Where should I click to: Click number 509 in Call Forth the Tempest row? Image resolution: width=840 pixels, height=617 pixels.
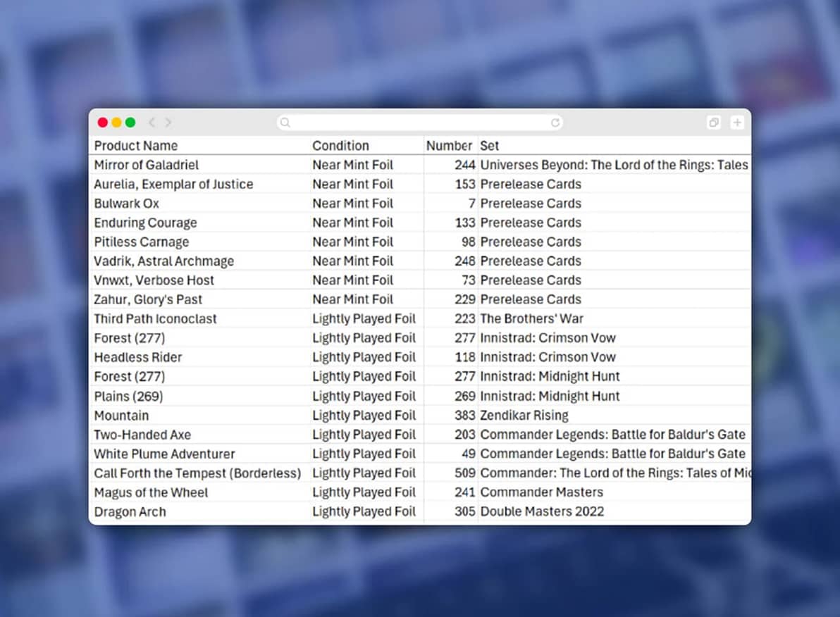click(x=465, y=473)
